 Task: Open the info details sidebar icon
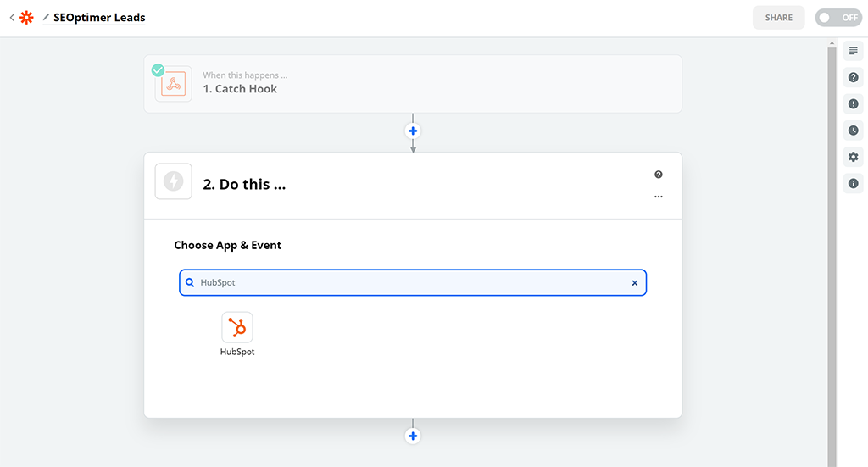(x=853, y=183)
